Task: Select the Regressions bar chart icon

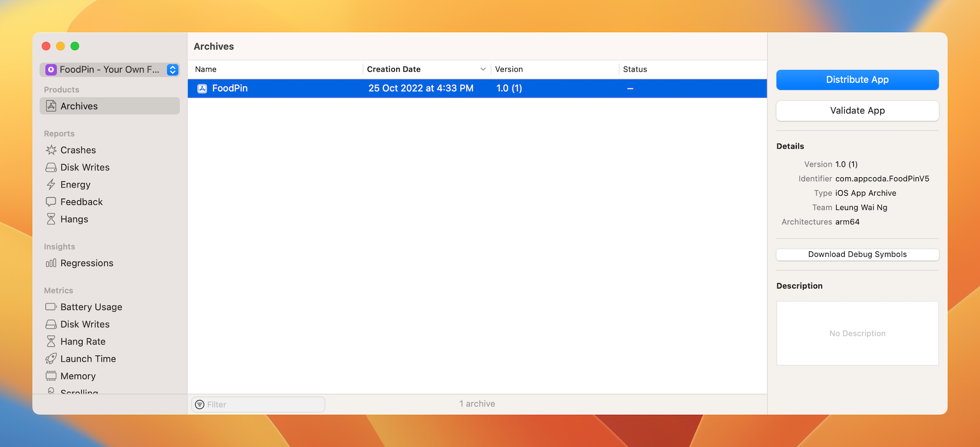Action: [51, 263]
